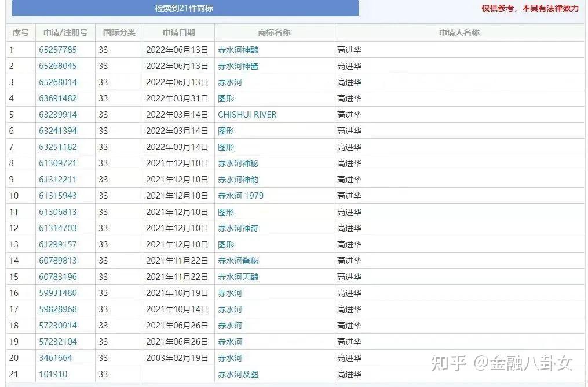The height and width of the screenshot is (387, 588).
Task: Click the 仅供参考，不具有法律效力 notice text
Action: tap(530, 8)
